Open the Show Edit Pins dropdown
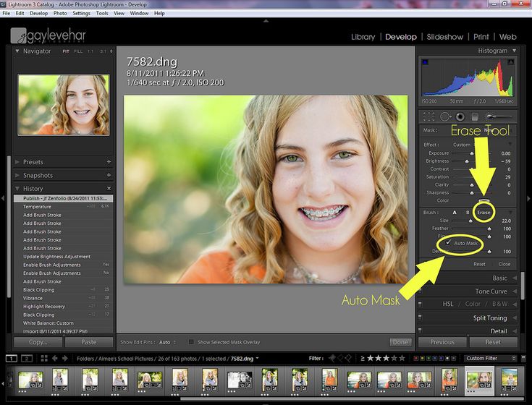Viewport: 532px width, 405px height. [x=166, y=342]
